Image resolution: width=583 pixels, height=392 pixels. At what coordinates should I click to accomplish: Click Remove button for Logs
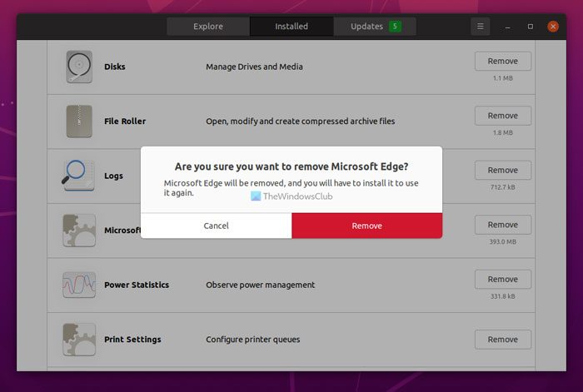coord(502,170)
